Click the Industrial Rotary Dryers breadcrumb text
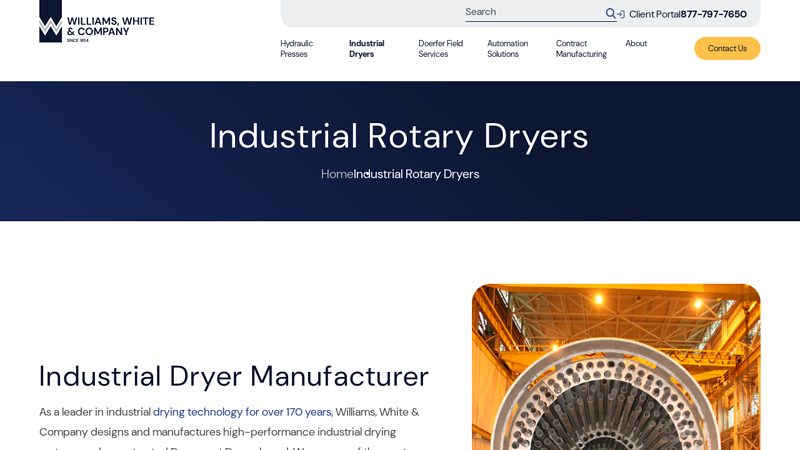The width and height of the screenshot is (800, 450). coord(416,174)
